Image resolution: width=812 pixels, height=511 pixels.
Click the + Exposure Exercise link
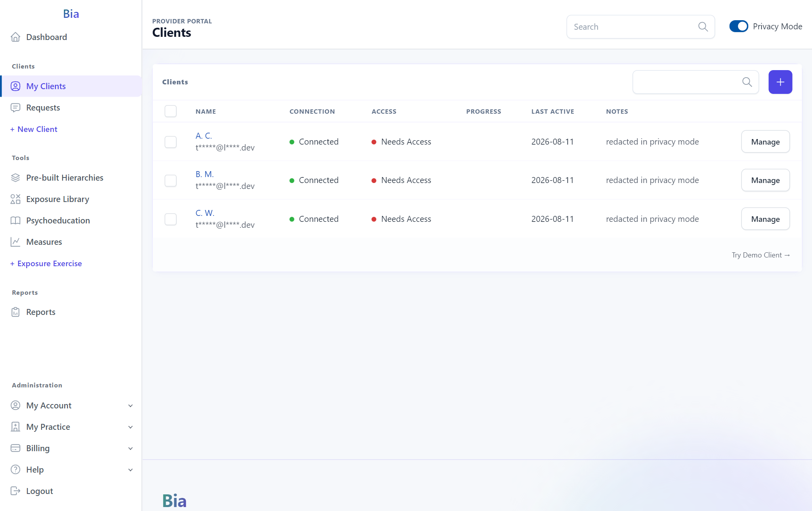[x=46, y=263]
